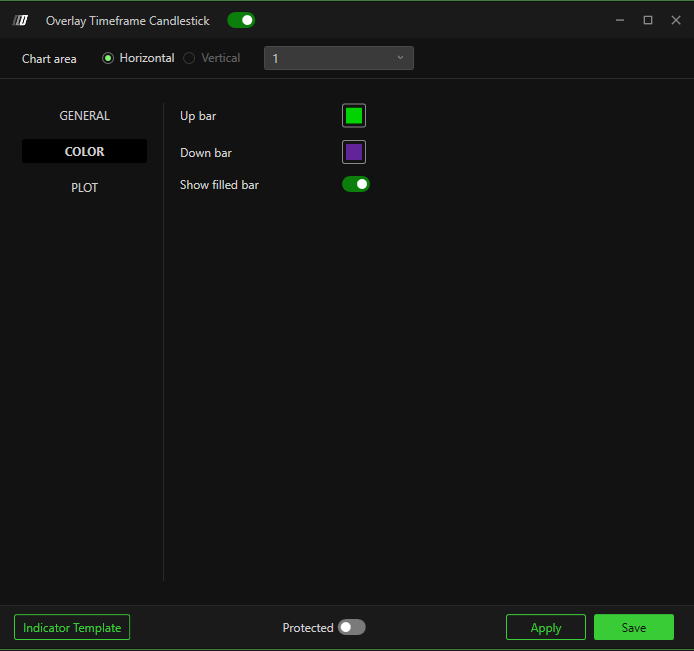Disable the Overlay Timeframe Candlestick indicator toggle

coord(241,20)
